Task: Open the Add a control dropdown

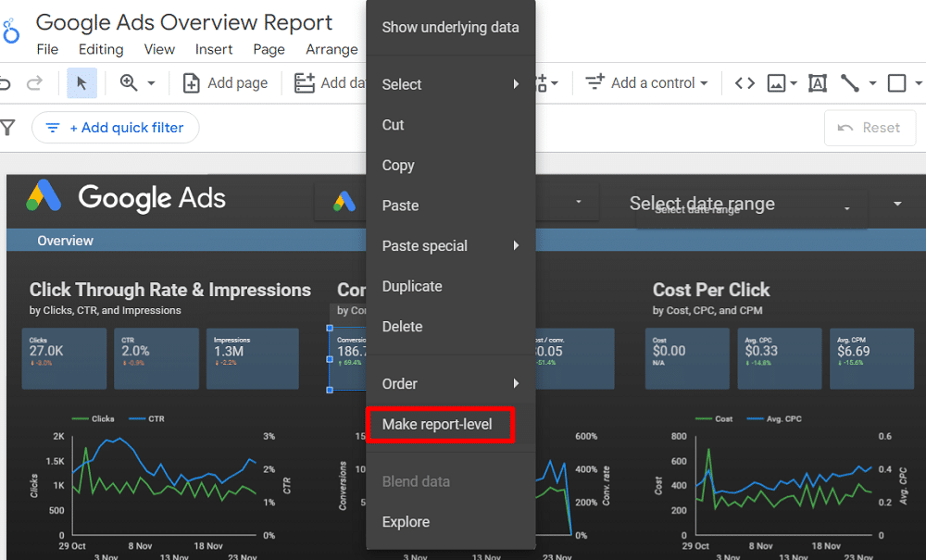Action: click(646, 82)
